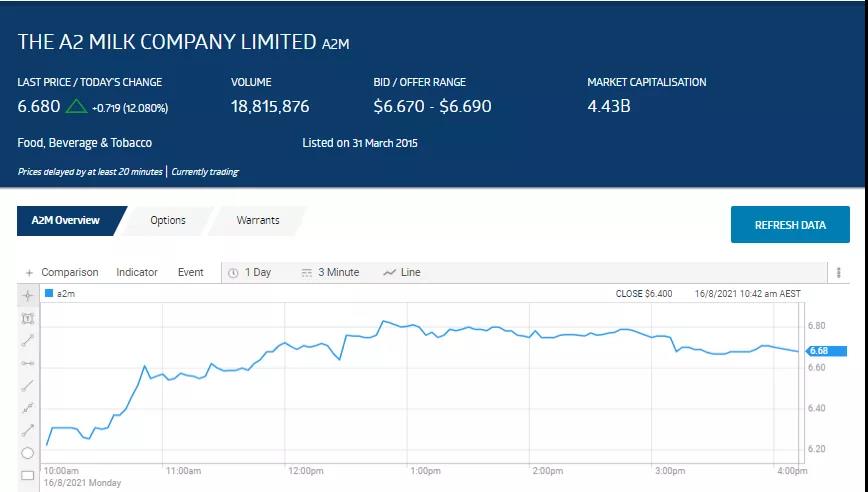Image resolution: width=868 pixels, height=492 pixels.
Task: Click the +0.719 (12.080%) change text
Action: tap(130, 108)
